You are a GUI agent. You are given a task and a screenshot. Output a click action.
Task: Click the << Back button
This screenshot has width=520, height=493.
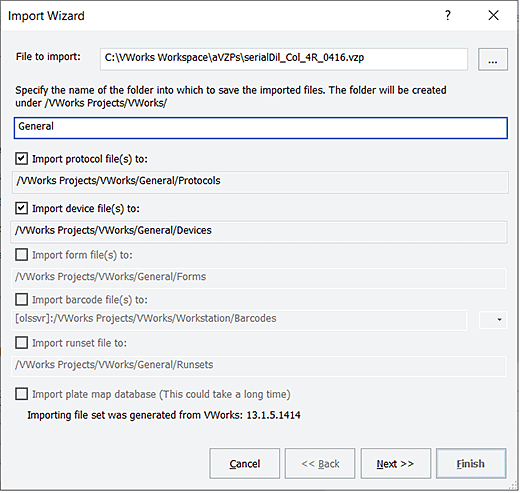click(320, 464)
